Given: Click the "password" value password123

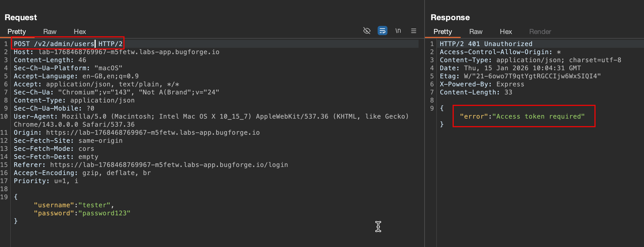Looking at the screenshot, I should (x=105, y=213).
